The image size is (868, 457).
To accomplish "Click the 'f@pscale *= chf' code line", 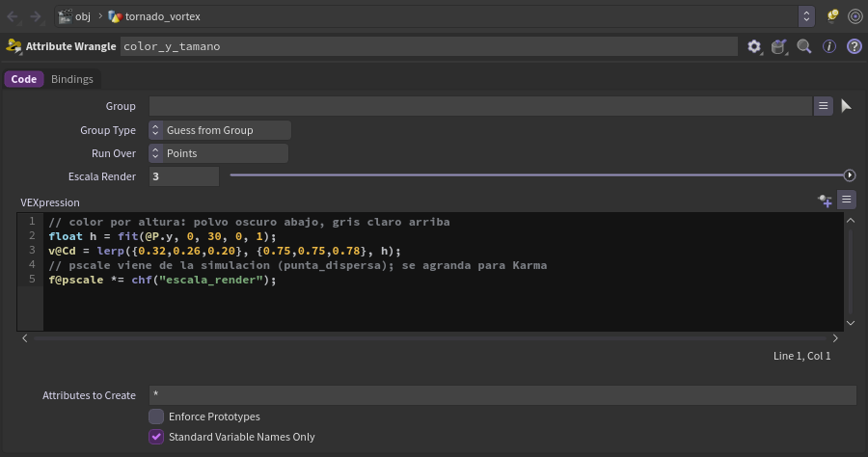I will (x=162, y=280).
